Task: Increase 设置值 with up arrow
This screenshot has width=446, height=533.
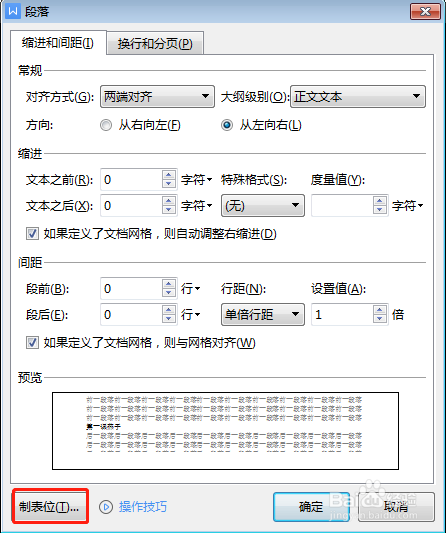Action: point(380,310)
